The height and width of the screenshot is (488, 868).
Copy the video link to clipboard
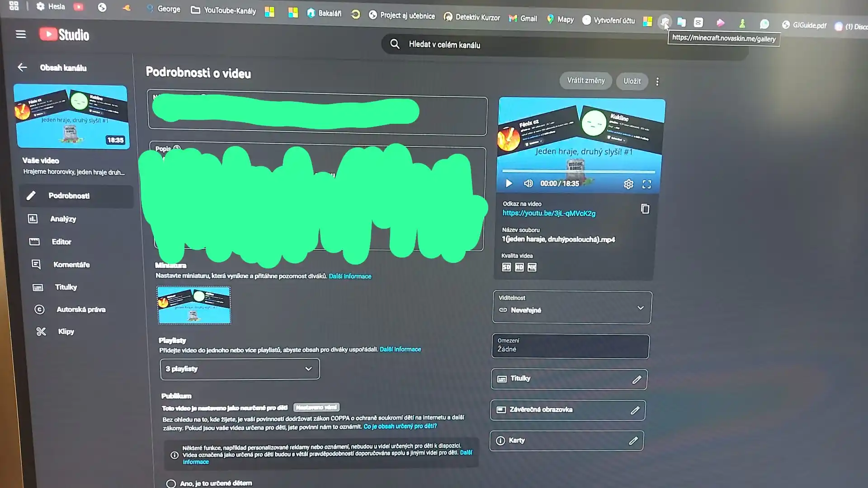click(645, 209)
